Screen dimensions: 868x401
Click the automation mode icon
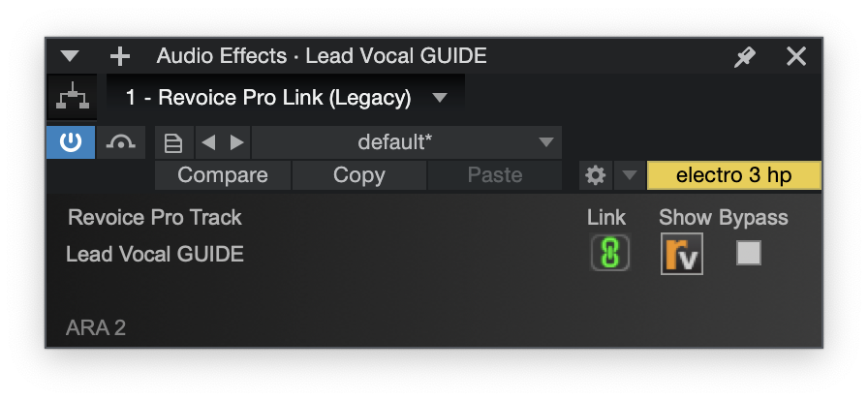pos(121,143)
